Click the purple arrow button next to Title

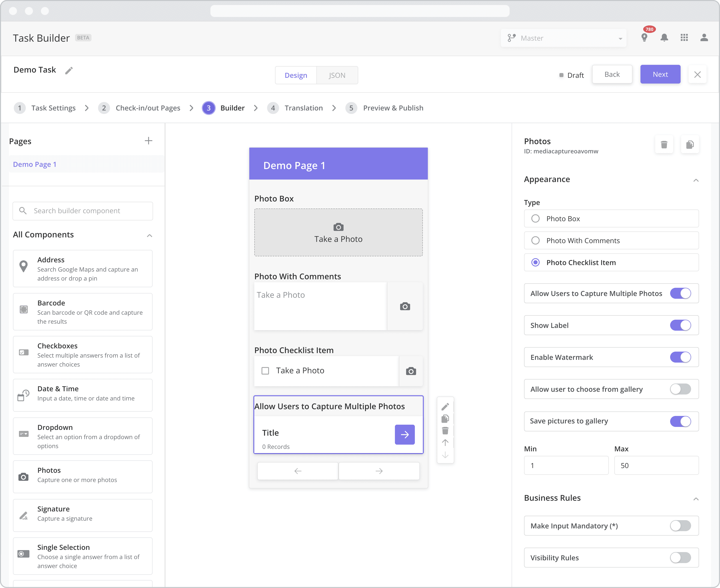tap(405, 435)
